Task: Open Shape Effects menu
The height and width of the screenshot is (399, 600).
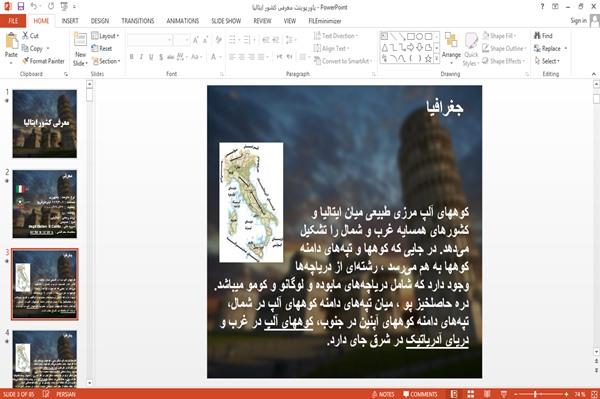Action: point(503,61)
